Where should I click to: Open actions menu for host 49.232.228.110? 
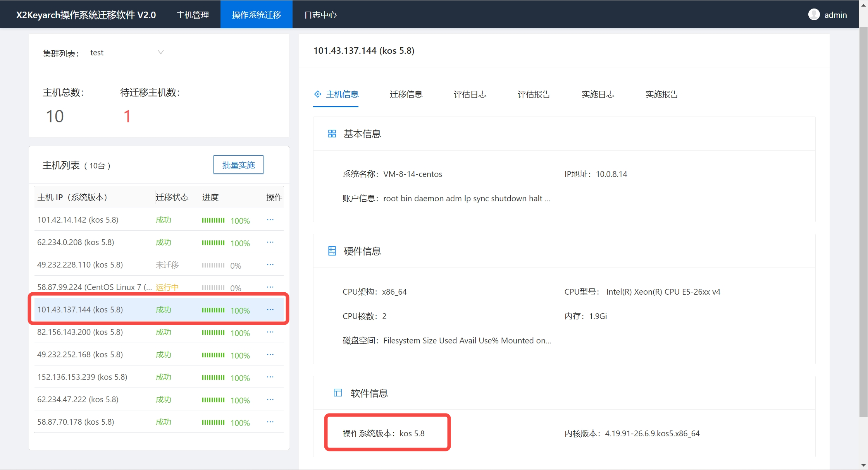click(270, 265)
